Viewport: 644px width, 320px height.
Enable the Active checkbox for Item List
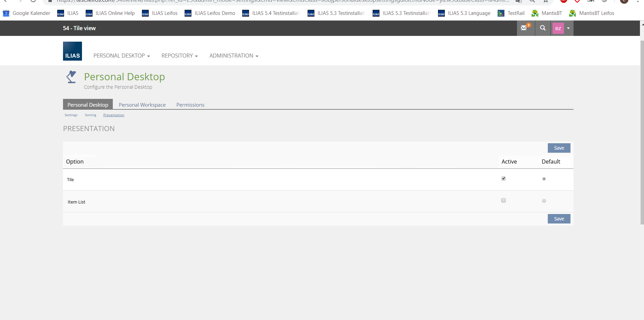(503, 200)
